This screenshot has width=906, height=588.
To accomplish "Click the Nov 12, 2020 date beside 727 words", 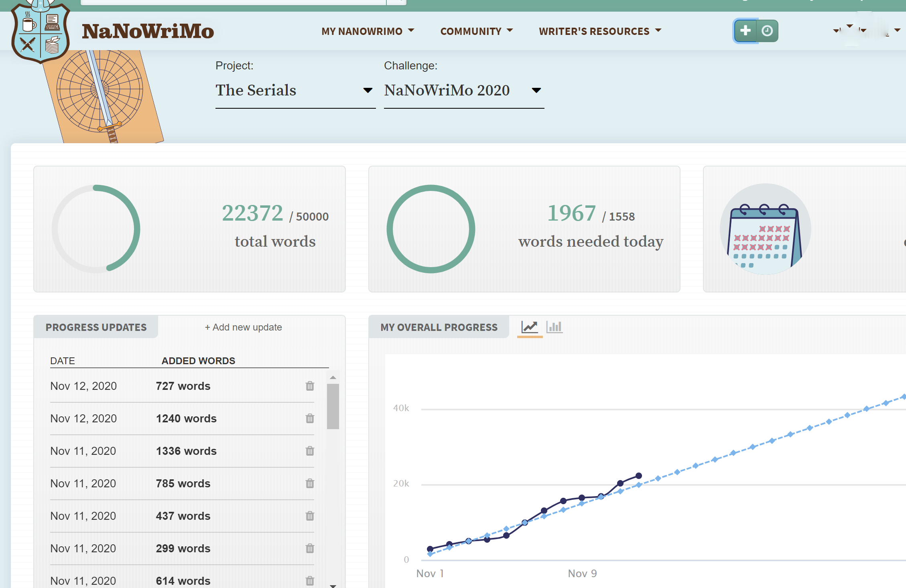I will 83,386.
